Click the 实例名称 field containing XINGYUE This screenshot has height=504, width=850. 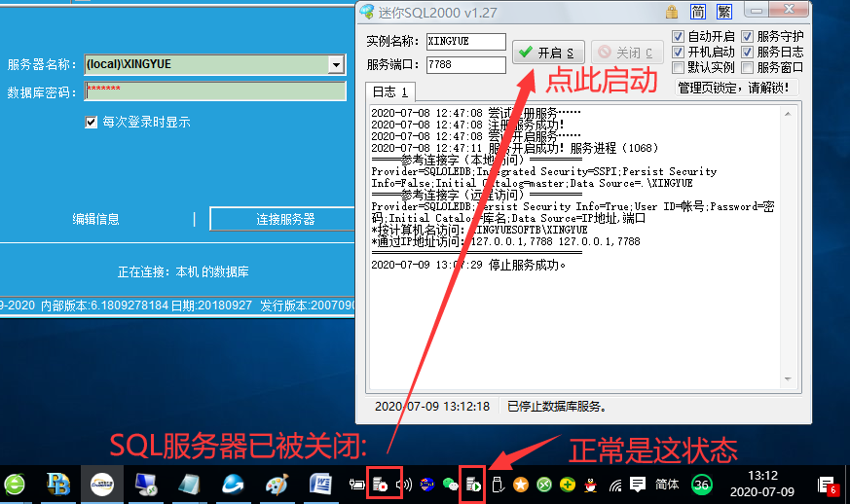pyautogui.click(x=465, y=41)
